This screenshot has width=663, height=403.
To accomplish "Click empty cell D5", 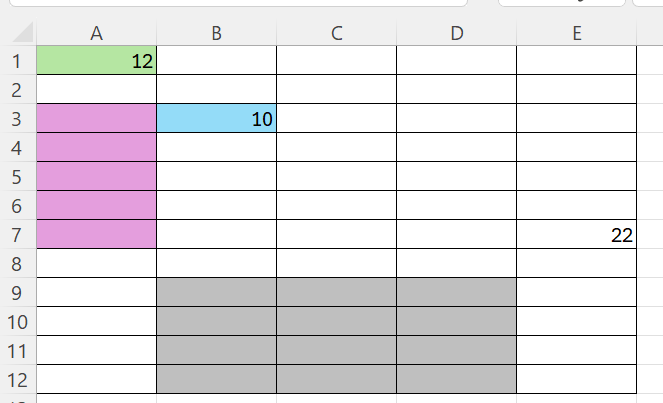I will (x=456, y=177).
